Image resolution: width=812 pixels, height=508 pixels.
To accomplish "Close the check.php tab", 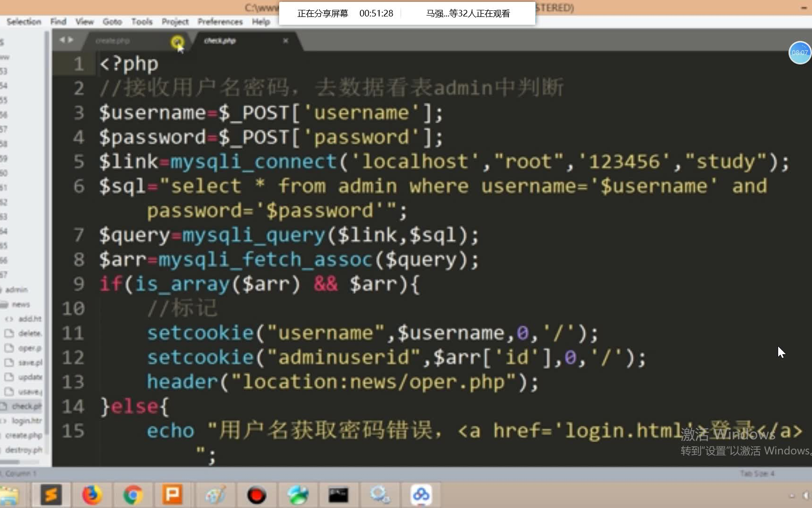I will point(286,40).
